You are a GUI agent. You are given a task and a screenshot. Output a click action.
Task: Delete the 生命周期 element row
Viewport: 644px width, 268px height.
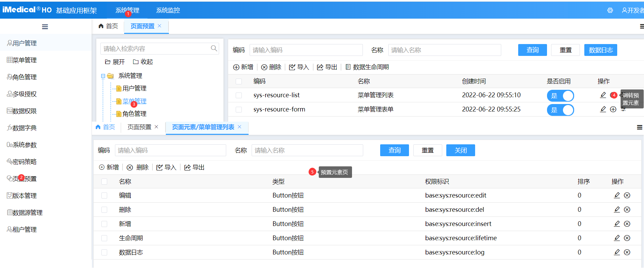(x=627, y=238)
